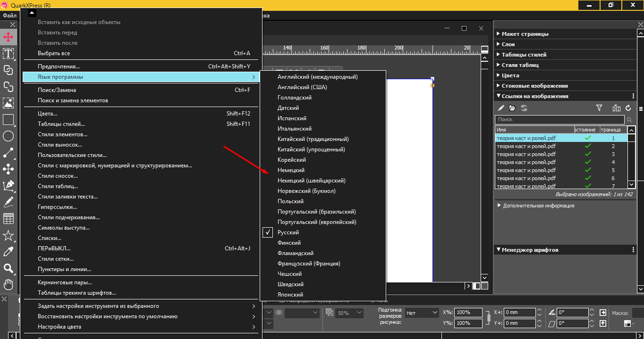The width and height of the screenshot is (644, 339).
Task: Sort the links table by Имя column header
Action: click(x=534, y=130)
